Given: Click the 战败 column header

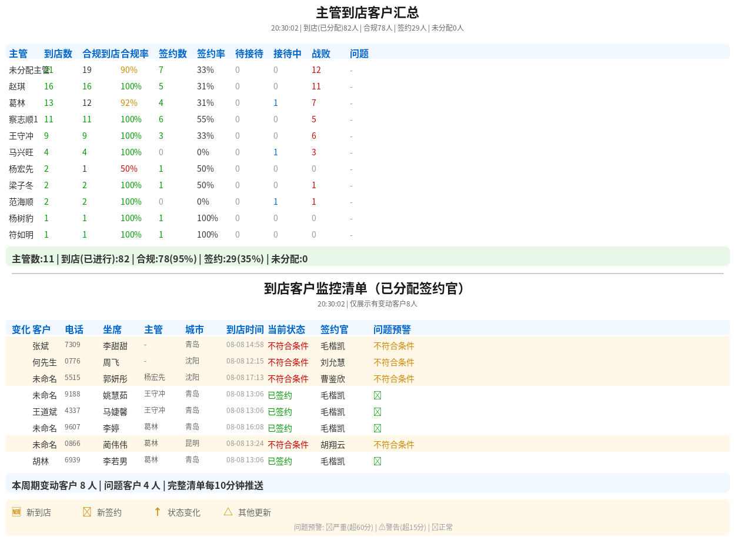Looking at the screenshot, I should (x=321, y=54).
